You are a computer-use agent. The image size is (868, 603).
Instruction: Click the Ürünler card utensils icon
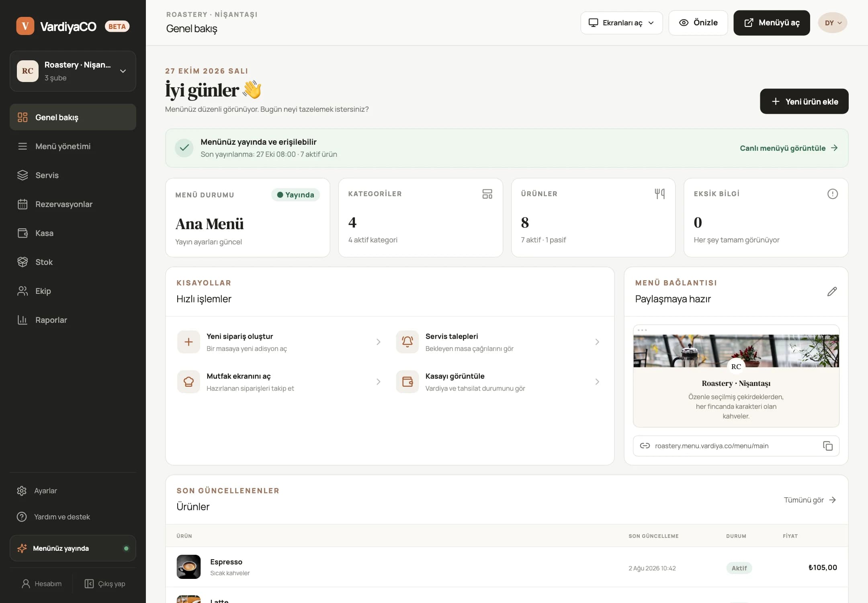(659, 194)
